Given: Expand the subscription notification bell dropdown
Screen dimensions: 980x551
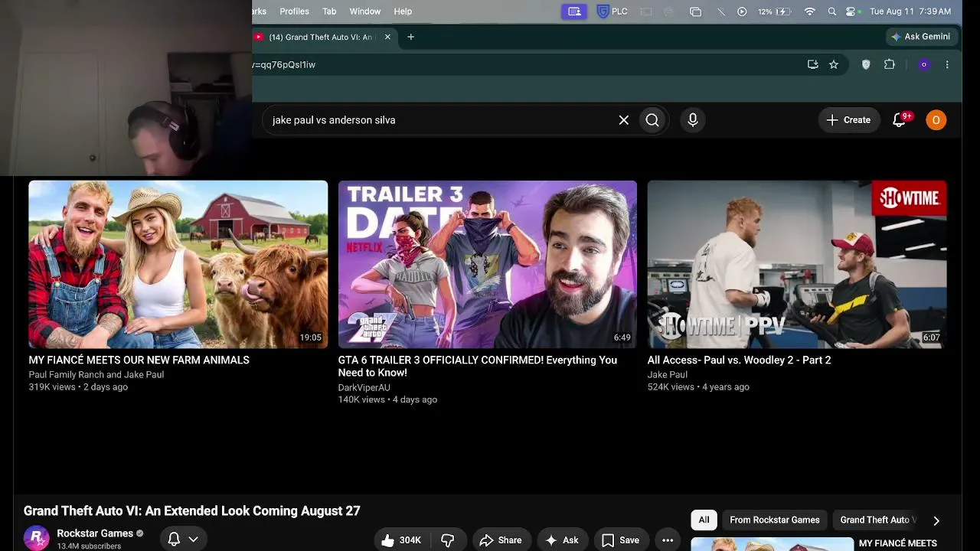Looking at the screenshot, I should 183,540.
